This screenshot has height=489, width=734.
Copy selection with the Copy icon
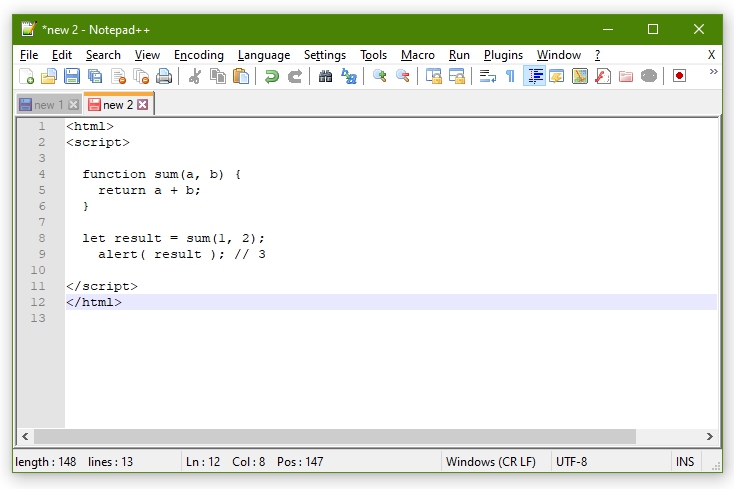click(x=218, y=76)
